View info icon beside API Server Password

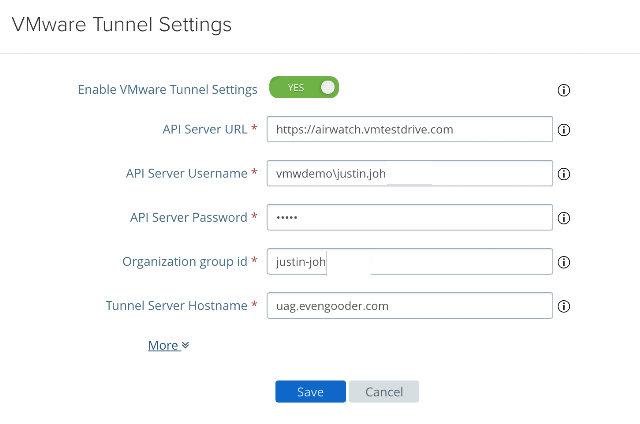(x=563, y=218)
